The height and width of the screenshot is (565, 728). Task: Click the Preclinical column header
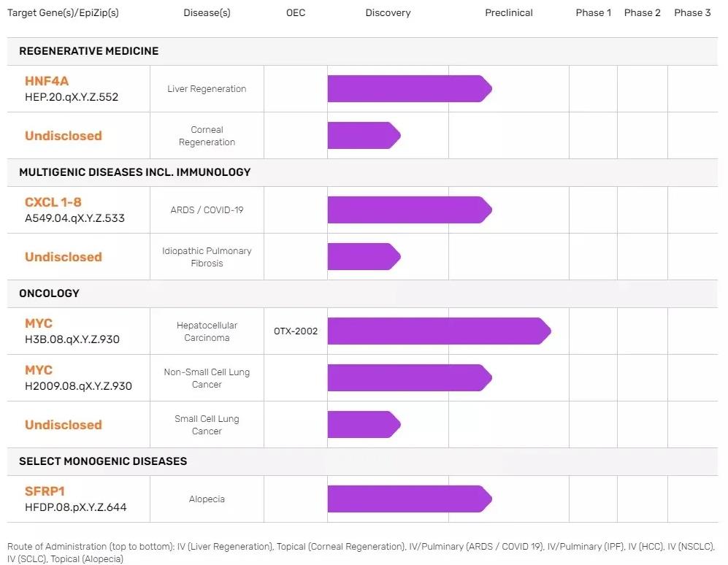click(509, 12)
